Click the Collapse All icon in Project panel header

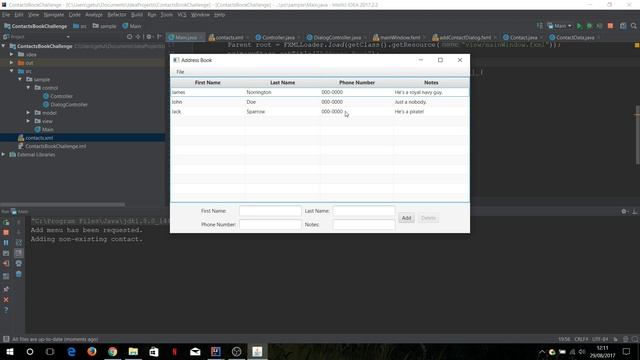tap(139, 37)
